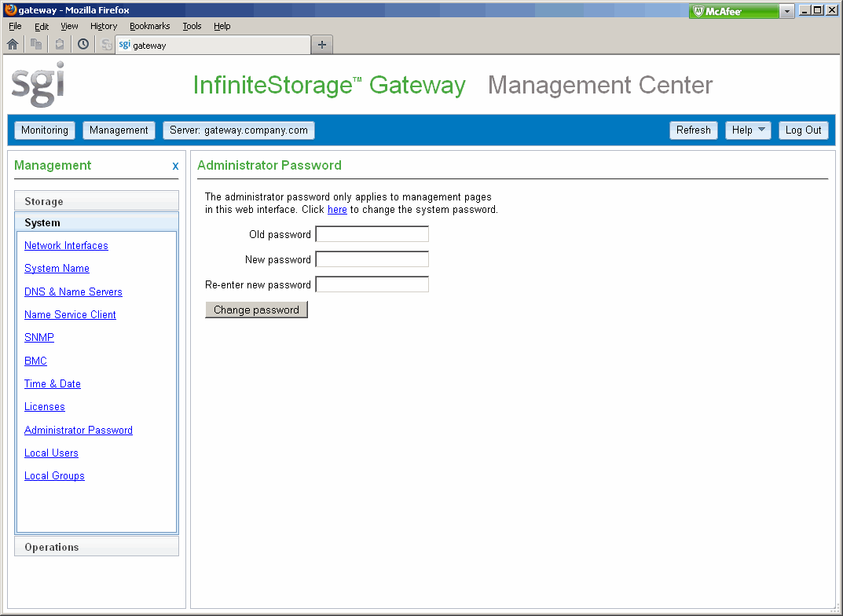Click the new tab plus button
843x616 pixels.
pyautogui.click(x=322, y=45)
